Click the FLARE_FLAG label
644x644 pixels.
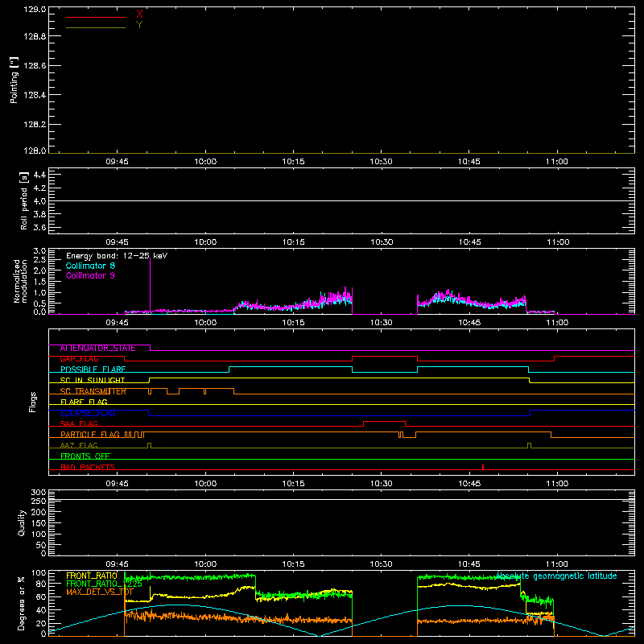pyautogui.click(x=84, y=402)
